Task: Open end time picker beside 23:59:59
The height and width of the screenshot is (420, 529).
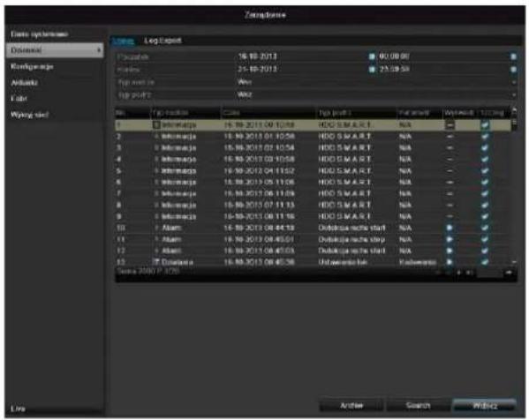Action: (513, 70)
